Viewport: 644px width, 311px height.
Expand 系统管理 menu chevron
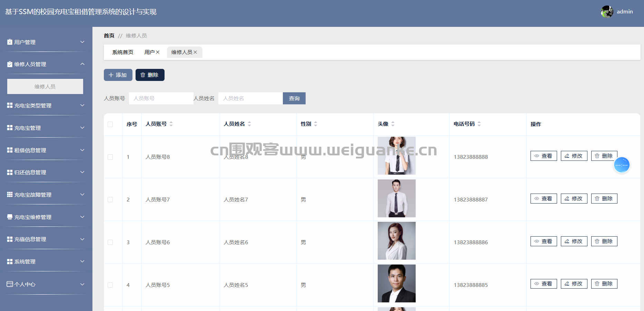(x=82, y=261)
